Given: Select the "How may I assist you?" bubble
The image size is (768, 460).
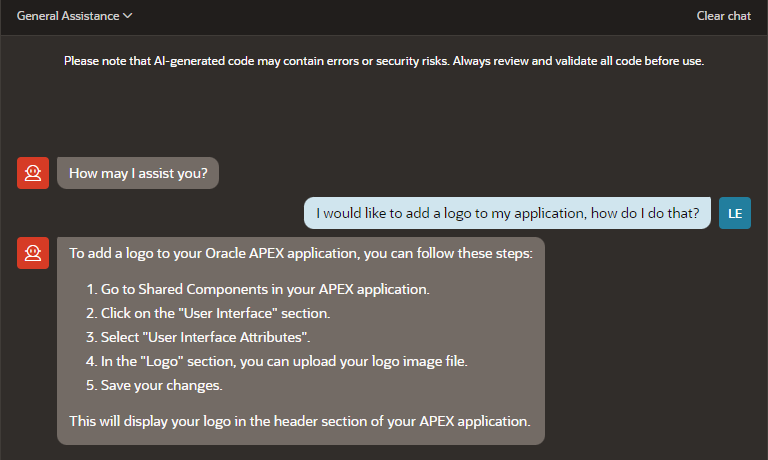Looking at the screenshot, I should click(138, 173).
